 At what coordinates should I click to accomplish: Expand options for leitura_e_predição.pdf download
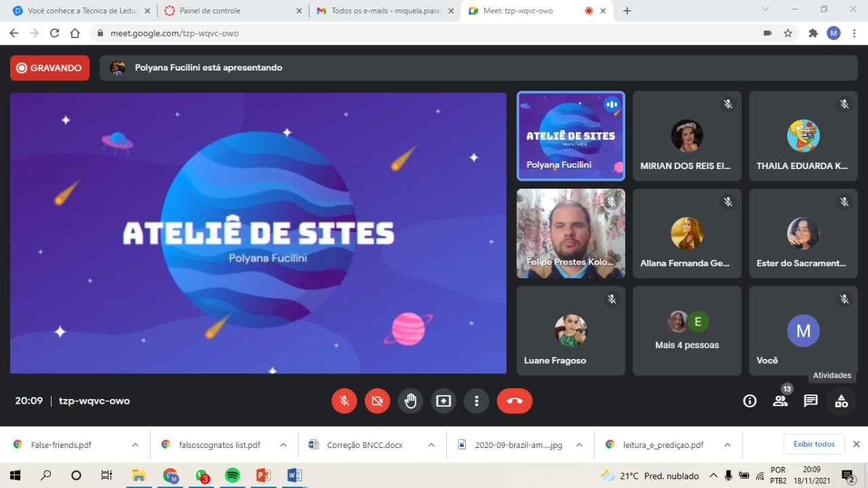(x=727, y=445)
